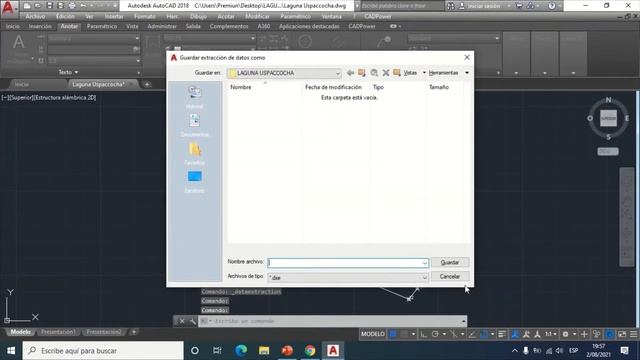Image resolution: width=640 pixels, height=360 pixels.
Task: Switch to the Administrar ribbon tab
Action: (162, 26)
